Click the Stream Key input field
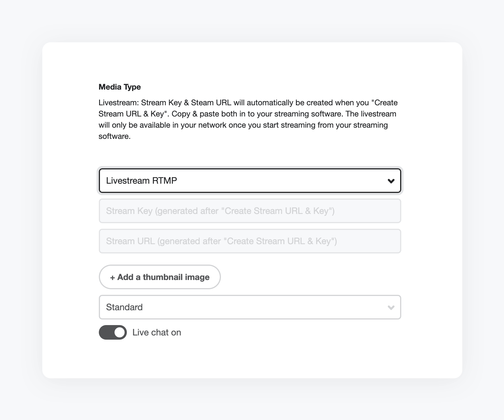This screenshot has width=504, height=420. tap(250, 211)
